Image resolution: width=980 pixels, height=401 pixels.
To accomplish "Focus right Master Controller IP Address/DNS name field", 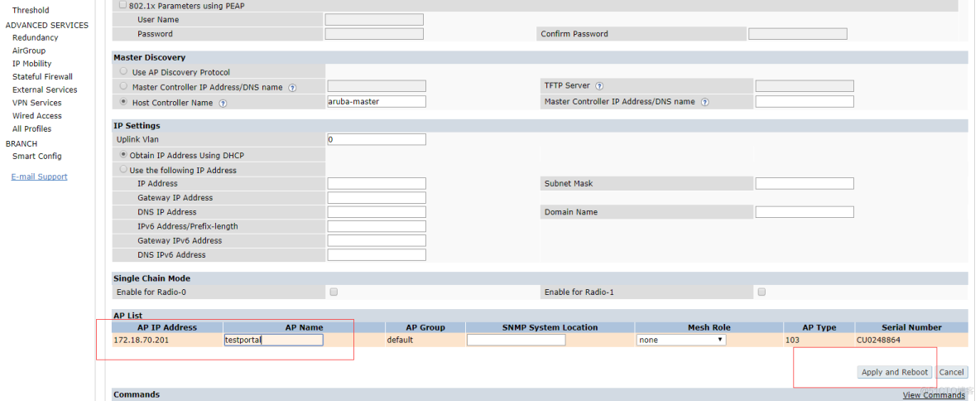I will pyautogui.click(x=805, y=101).
